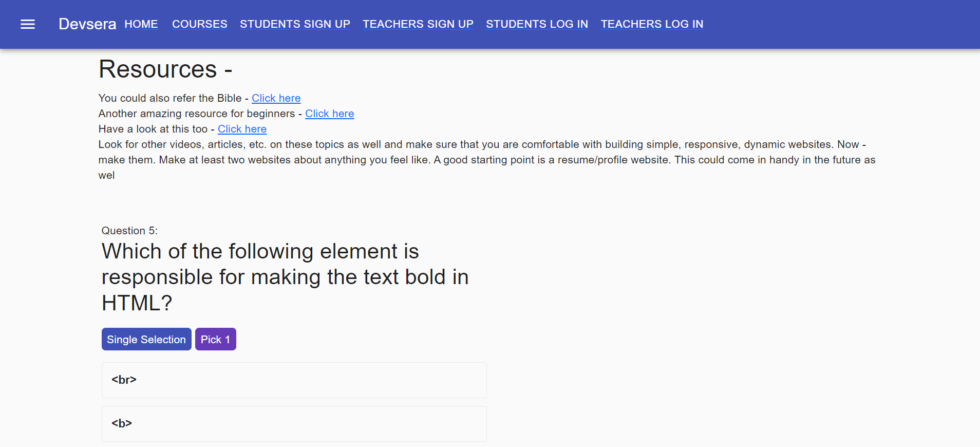This screenshot has height=447, width=980.
Task: Click the Pick 1 badge
Action: tap(216, 339)
